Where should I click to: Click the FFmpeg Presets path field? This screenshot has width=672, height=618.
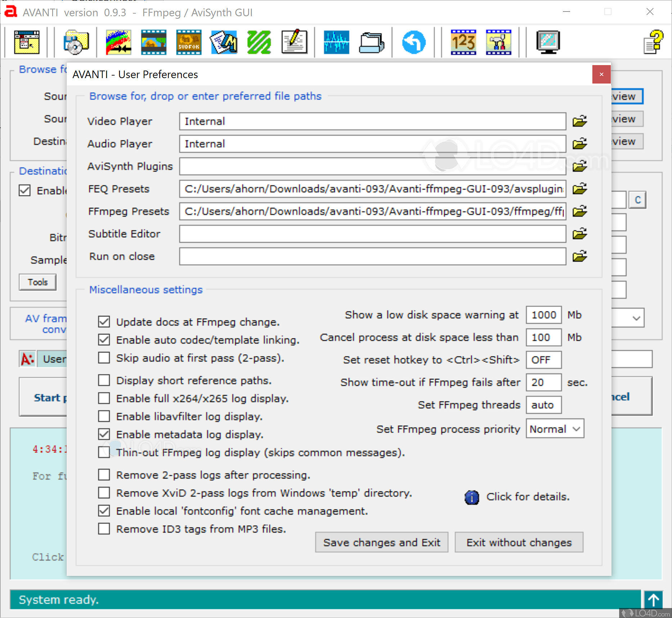[373, 211]
